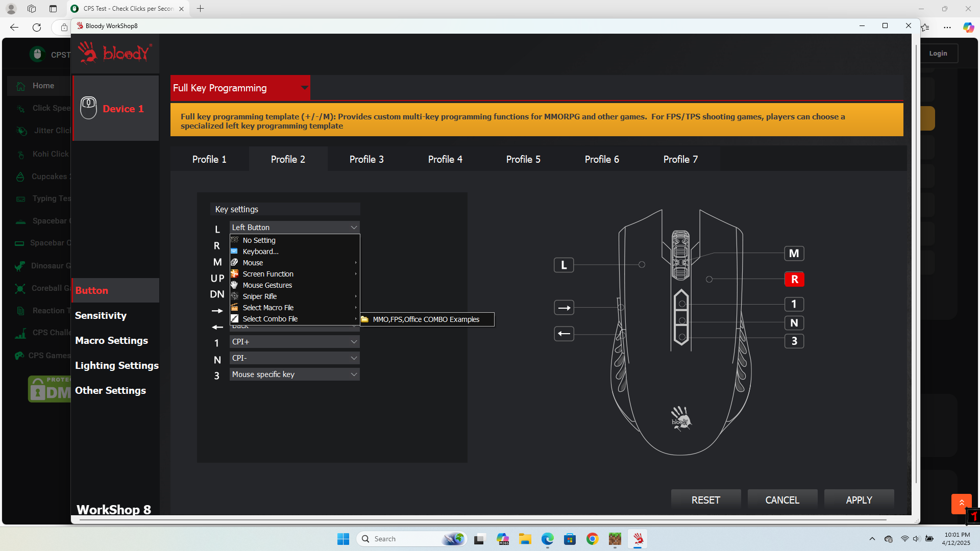This screenshot has width=980, height=551.
Task: Click the N key label on diagram
Action: point(794,322)
